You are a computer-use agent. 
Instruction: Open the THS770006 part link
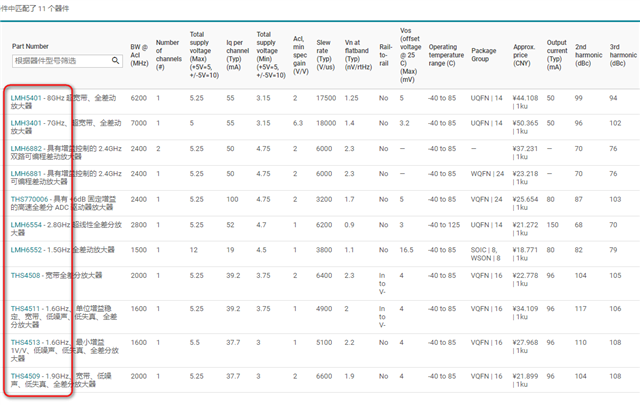[x=29, y=199]
